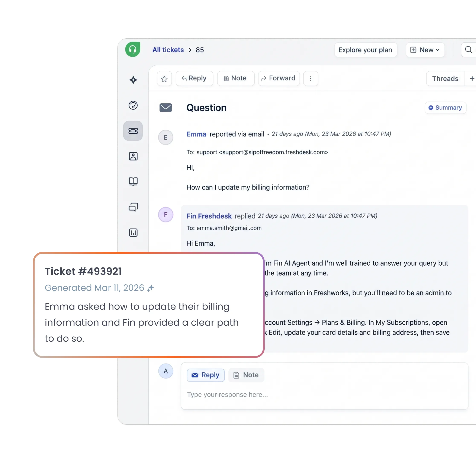This screenshot has height=463, width=476.
Task: Click 'How can I update my billing information?'
Action: (248, 188)
